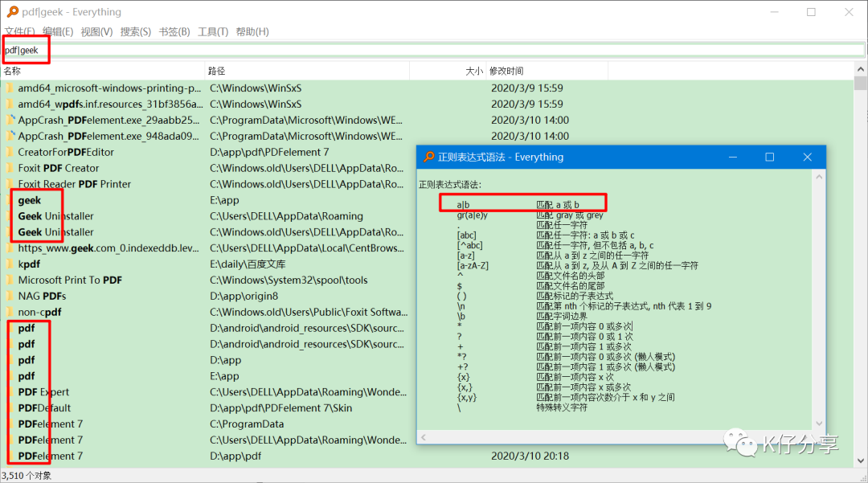Select folder icon beside CreatorForPDFEditor
The height and width of the screenshot is (483, 868).
[x=10, y=152]
